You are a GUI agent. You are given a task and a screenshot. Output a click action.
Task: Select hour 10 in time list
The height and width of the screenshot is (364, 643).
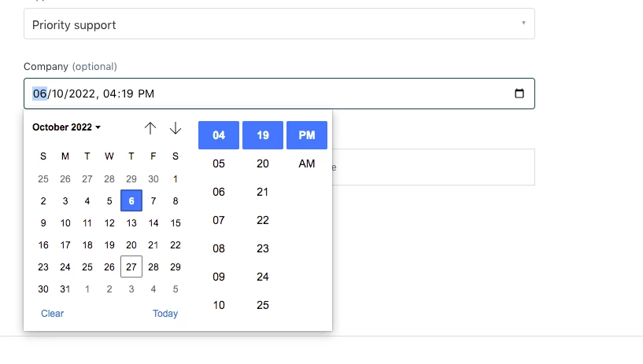[219, 305]
